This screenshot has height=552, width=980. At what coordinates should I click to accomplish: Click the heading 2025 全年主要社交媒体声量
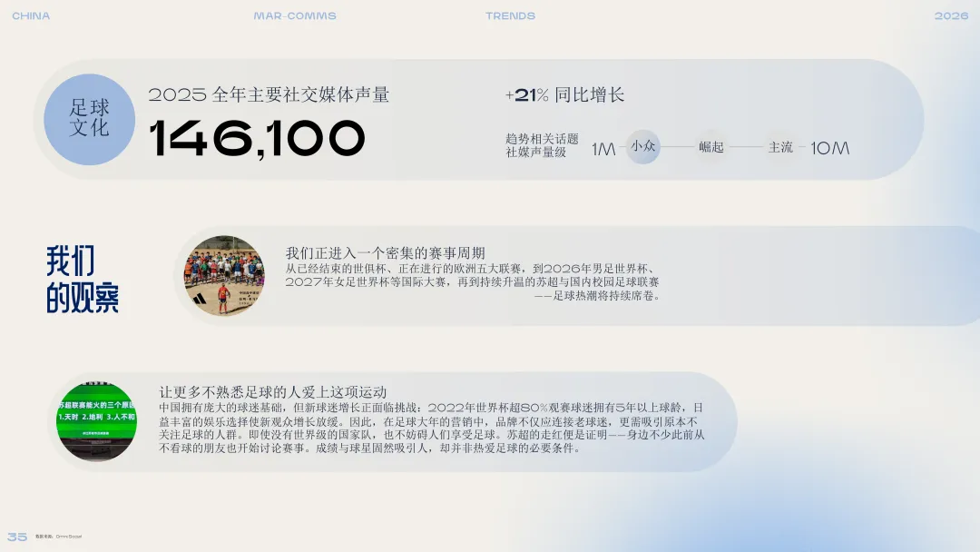coord(269,95)
